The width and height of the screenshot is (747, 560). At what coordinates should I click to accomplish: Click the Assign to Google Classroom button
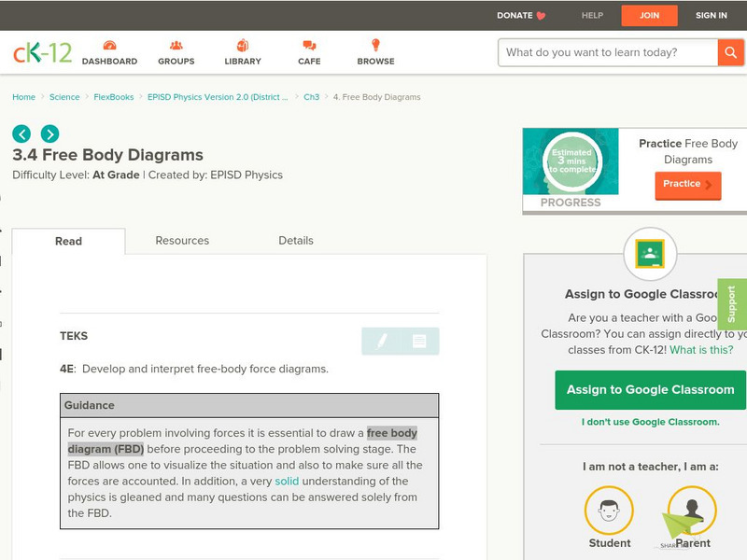[650, 389]
